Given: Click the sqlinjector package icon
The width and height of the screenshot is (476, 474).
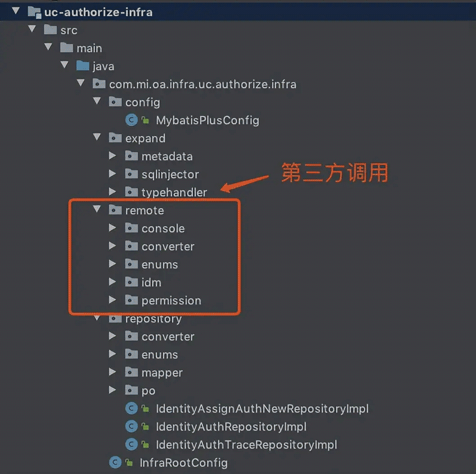Looking at the screenshot, I should click(132, 174).
